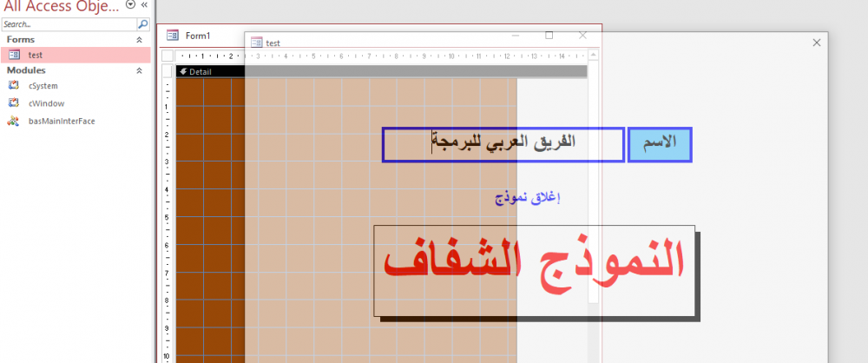
Task: Open navigation pane options dropdown arrow
Action: [x=130, y=4]
